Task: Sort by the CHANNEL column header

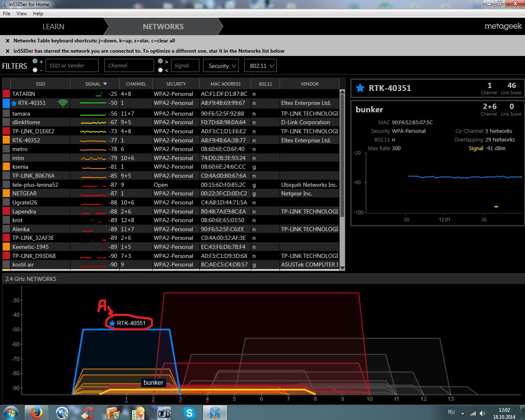Action: [x=136, y=84]
